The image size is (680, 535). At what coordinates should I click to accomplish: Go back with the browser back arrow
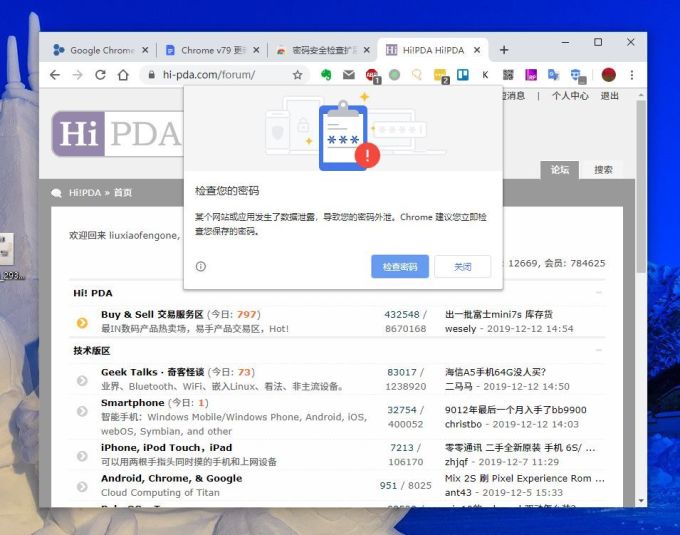[x=55, y=75]
